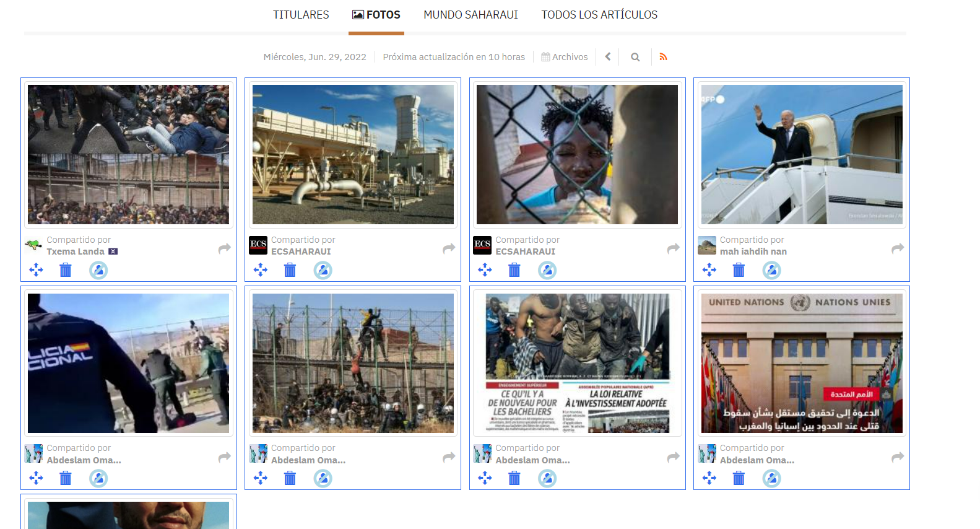Open the TITULARES tab
The height and width of the screenshot is (529, 980).
[301, 14]
